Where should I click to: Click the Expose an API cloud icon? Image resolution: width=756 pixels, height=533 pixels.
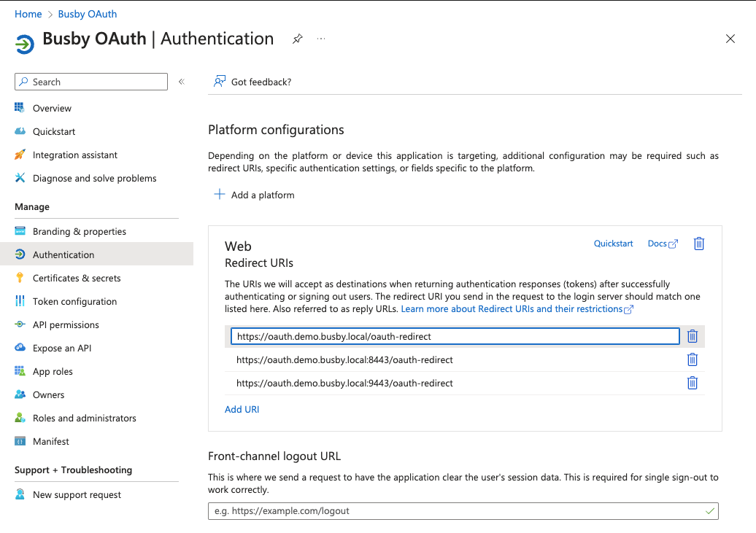(20, 348)
